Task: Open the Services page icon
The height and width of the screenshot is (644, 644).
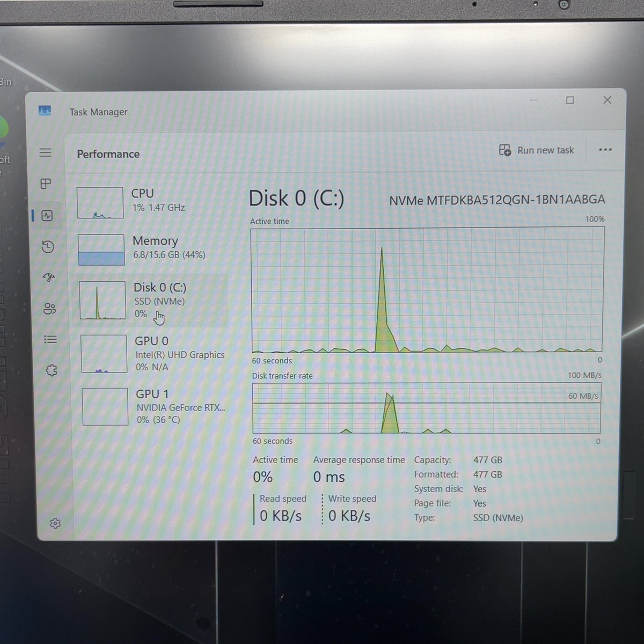Action: 52,370
